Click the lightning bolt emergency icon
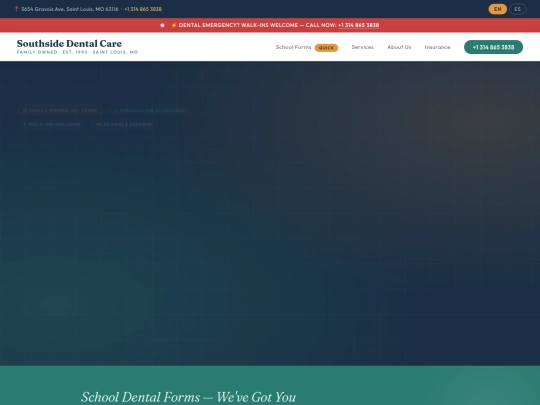Image resolution: width=540 pixels, height=405 pixels. pos(174,25)
